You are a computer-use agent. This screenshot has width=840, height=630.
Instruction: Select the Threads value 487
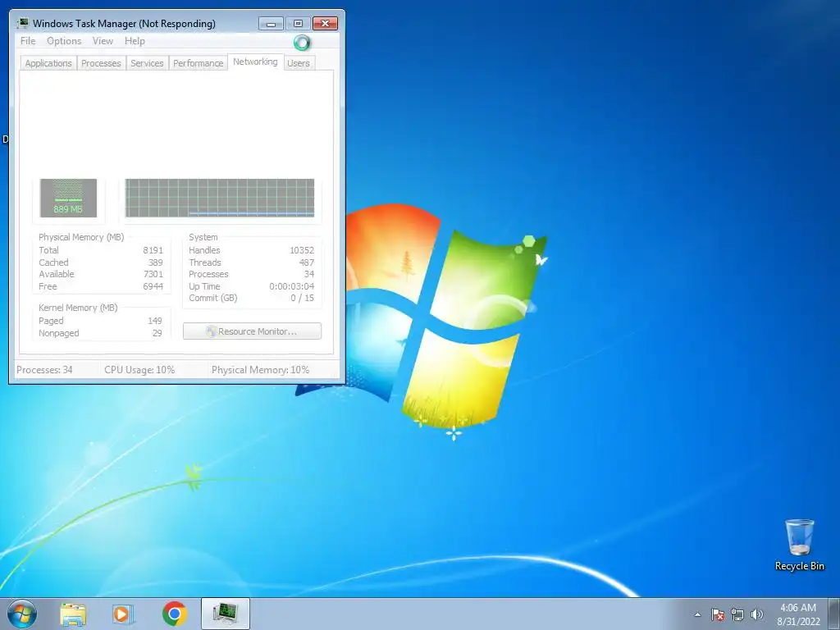tap(307, 262)
